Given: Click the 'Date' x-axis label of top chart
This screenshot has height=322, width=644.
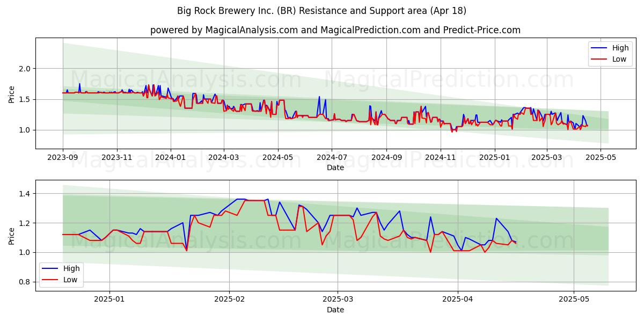Looking at the screenshot, I should click(x=335, y=168).
